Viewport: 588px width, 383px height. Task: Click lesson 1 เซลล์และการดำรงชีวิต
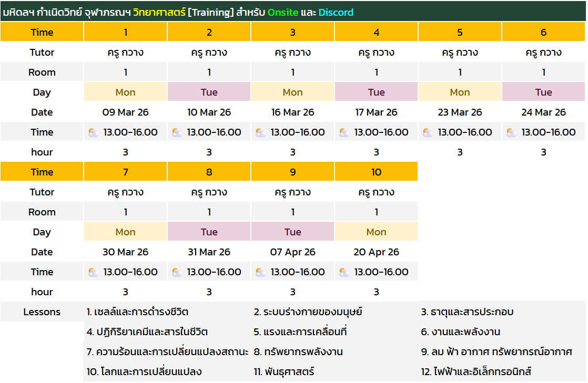[x=137, y=312]
